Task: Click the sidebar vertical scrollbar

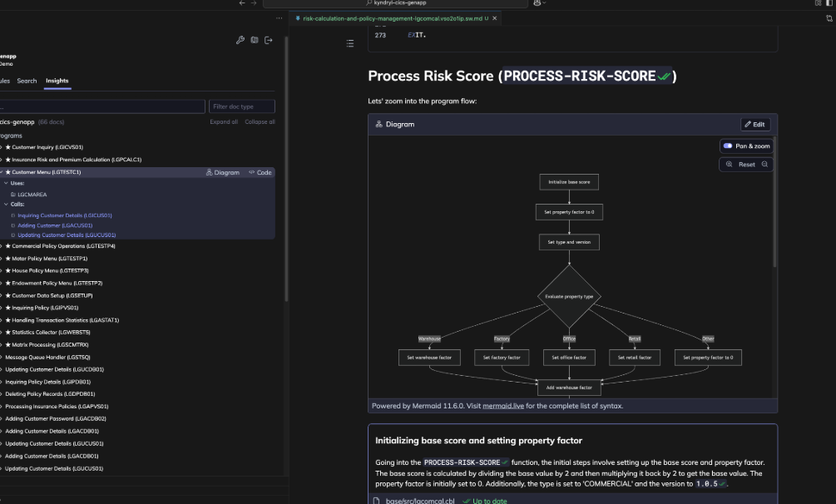Action: (286, 170)
